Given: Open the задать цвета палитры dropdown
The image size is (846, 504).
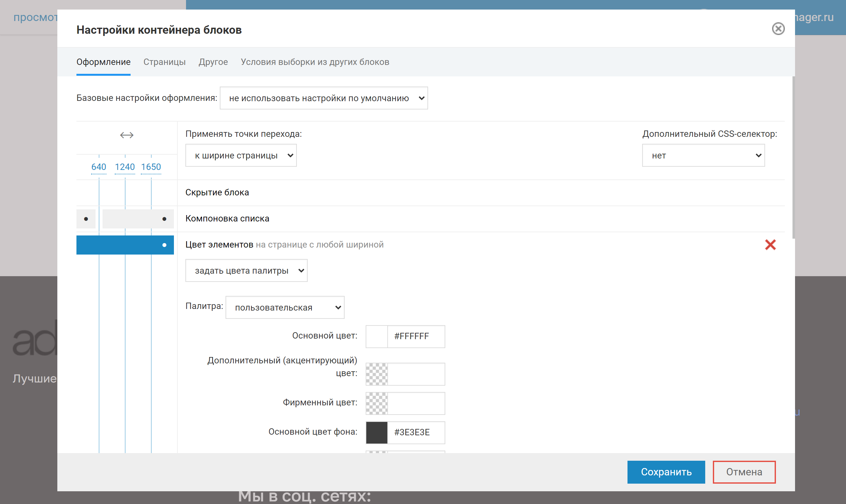Looking at the screenshot, I should coord(246,271).
